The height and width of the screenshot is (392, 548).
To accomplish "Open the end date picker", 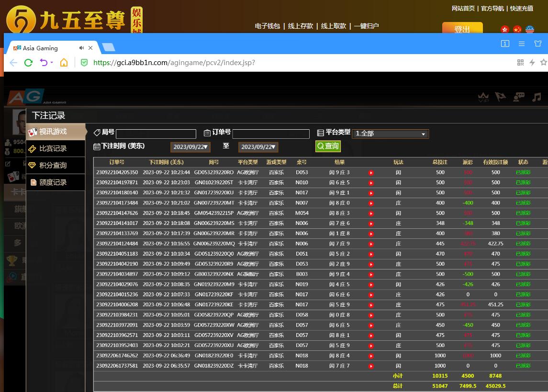I will 258,147.
